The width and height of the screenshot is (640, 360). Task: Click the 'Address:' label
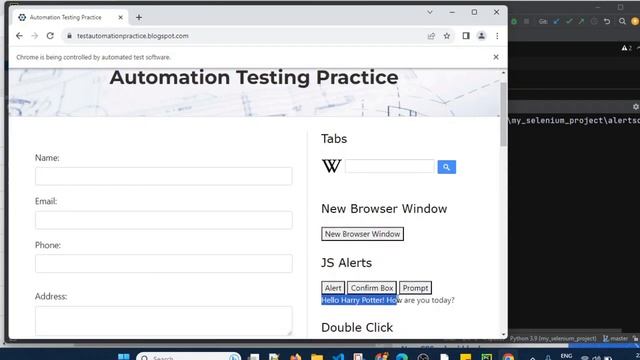51,296
